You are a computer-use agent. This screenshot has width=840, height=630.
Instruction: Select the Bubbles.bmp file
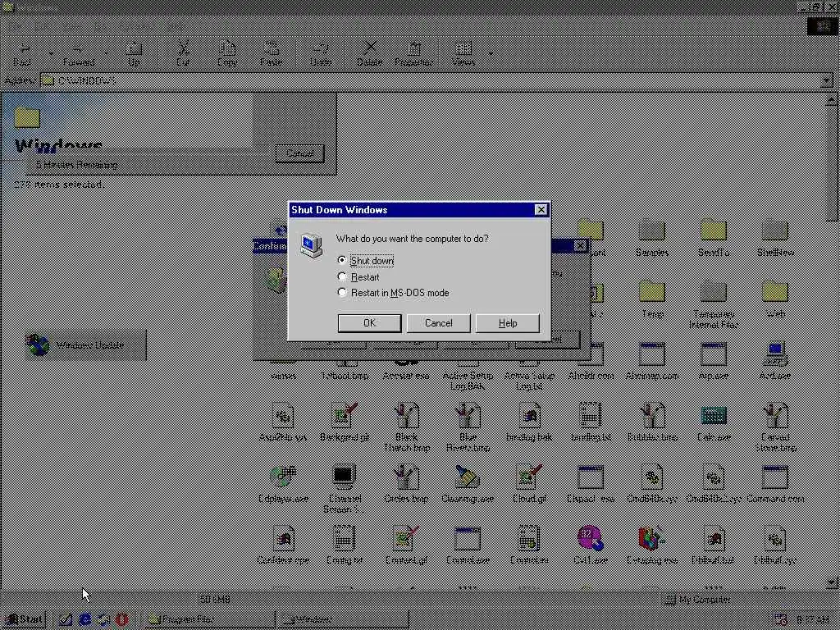click(652, 423)
